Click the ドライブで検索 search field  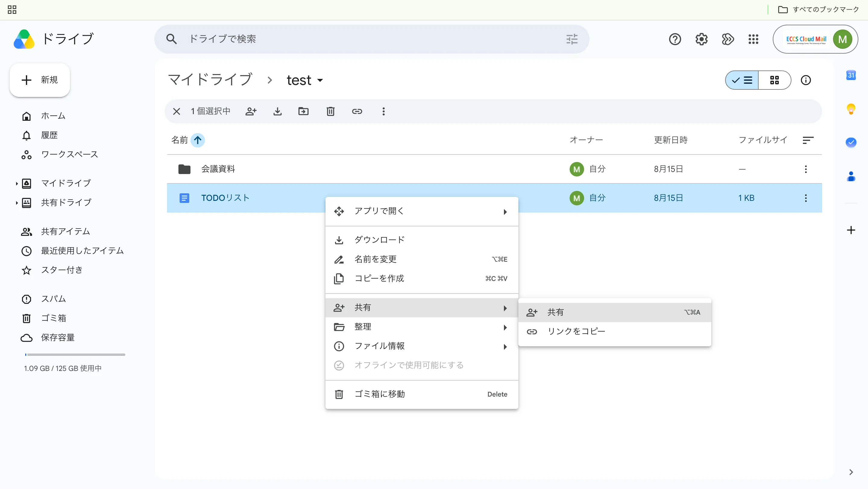[372, 39]
